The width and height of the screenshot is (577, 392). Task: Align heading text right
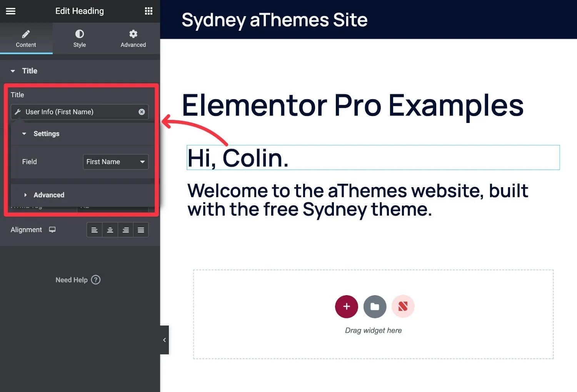coord(125,230)
